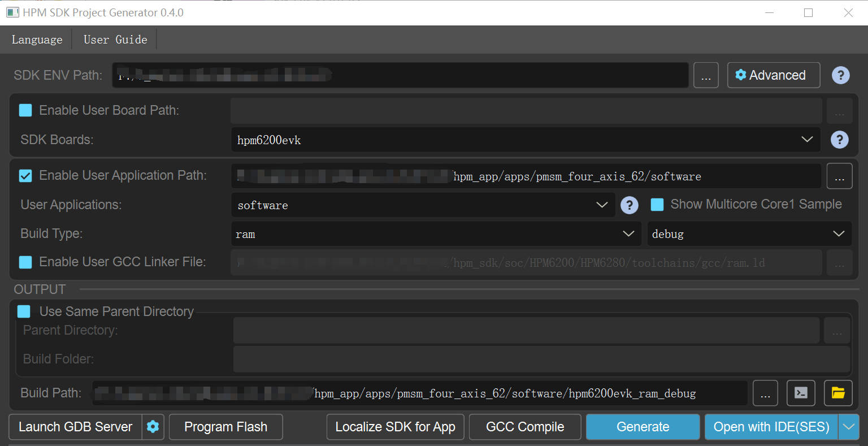Open the Advanced settings

tap(773, 75)
